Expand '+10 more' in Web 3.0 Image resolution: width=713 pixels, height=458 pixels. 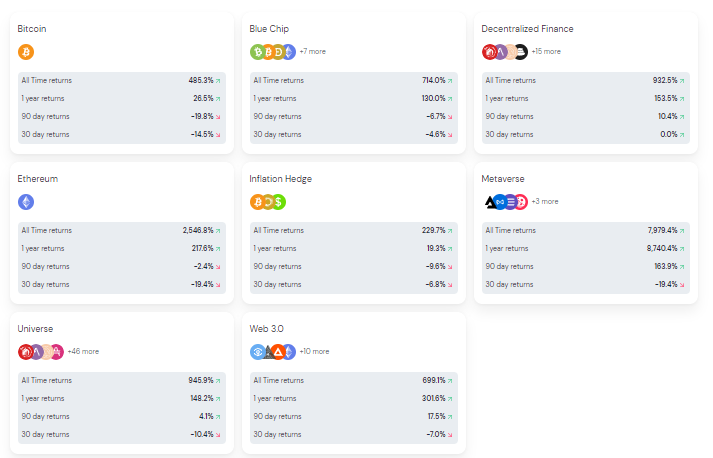tap(314, 351)
